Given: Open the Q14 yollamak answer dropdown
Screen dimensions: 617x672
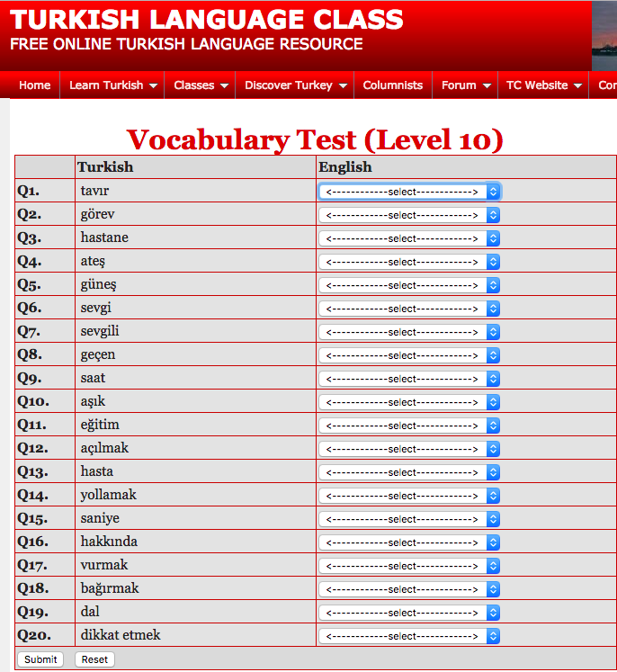Looking at the screenshot, I should pos(409,496).
